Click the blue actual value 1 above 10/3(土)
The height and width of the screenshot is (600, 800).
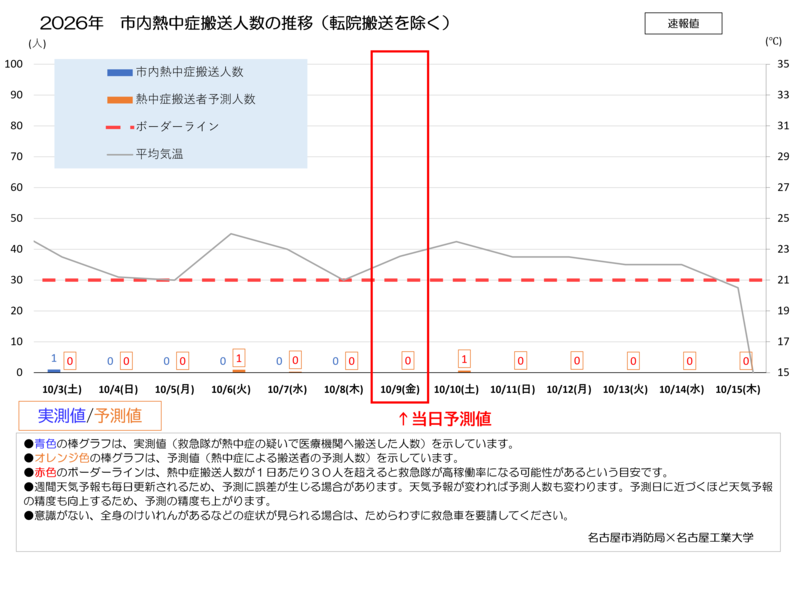(x=54, y=358)
